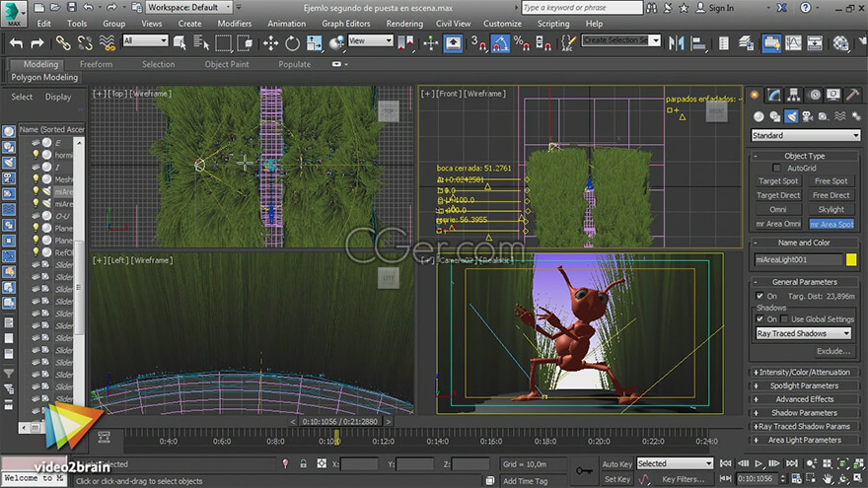Screen dimensions: 868x488
Task: Click the Align tool icon
Action: [x=698, y=42]
